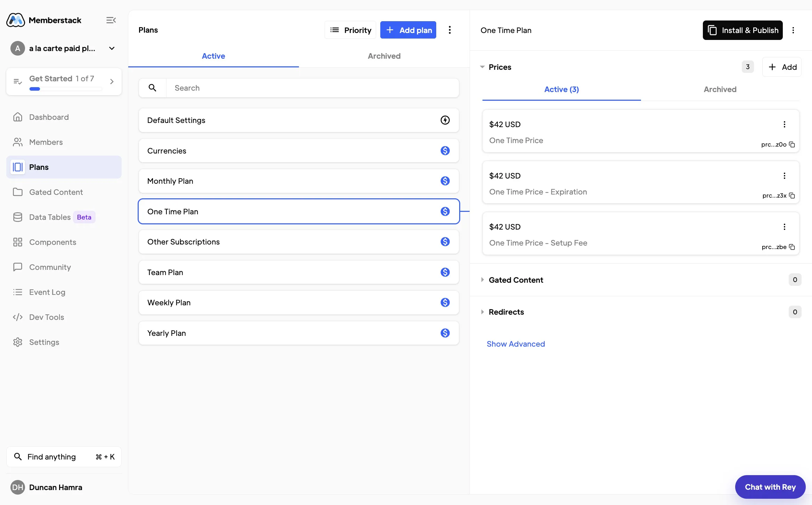Viewport: 812px width, 505px height.
Task: Open options for One Time Price - Setup Fee
Action: tap(785, 227)
